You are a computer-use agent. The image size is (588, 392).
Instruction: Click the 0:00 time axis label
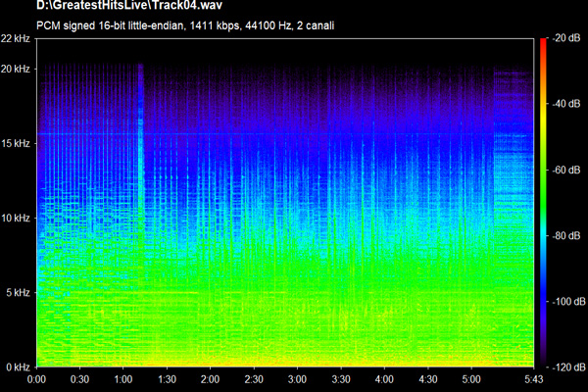click(37, 379)
